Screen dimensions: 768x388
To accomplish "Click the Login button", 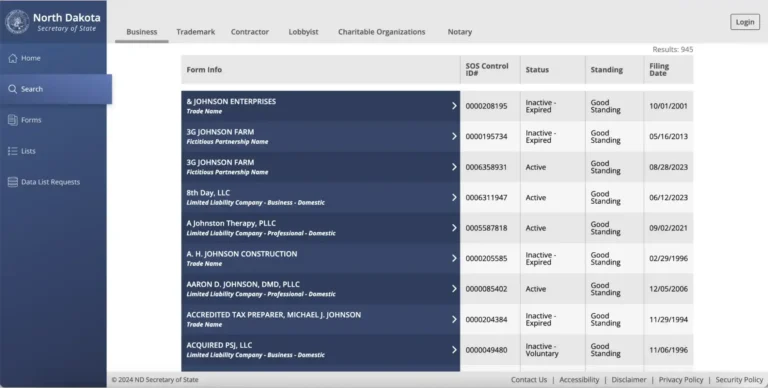I will click(x=745, y=22).
